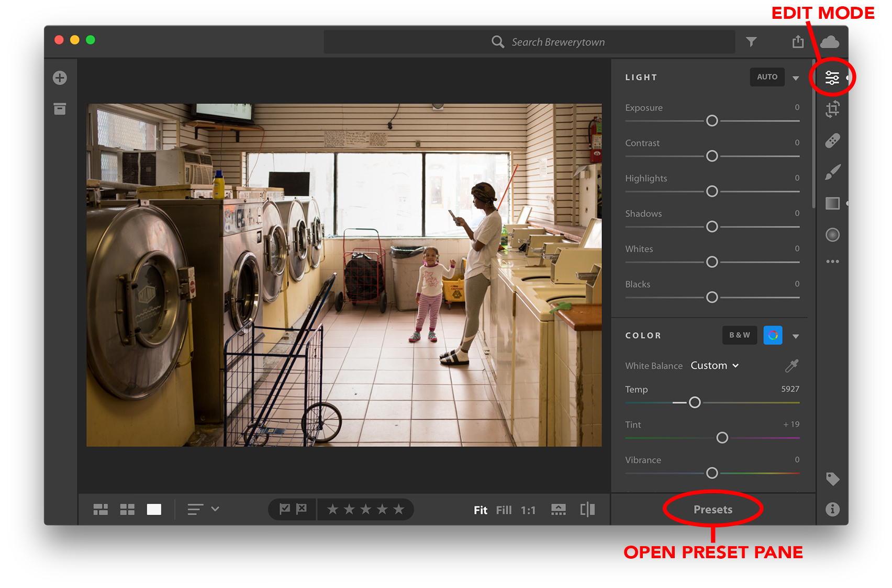This screenshot has width=892, height=588.
Task: Open the Keywords panel
Action: tap(832, 479)
